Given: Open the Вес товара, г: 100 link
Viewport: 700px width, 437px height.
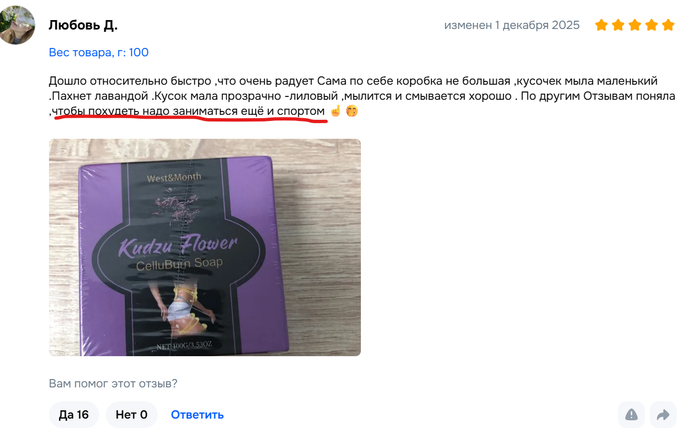Looking at the screenshot, I should [x=99, y=52].
